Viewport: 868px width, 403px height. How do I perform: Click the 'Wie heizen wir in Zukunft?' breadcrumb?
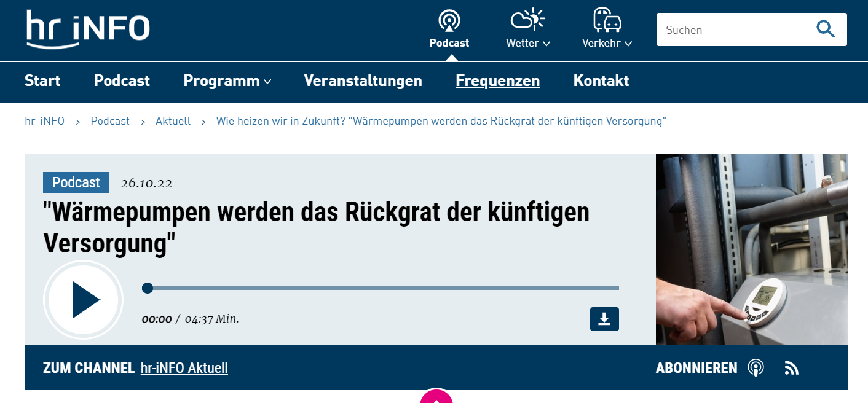click(441, 121)
